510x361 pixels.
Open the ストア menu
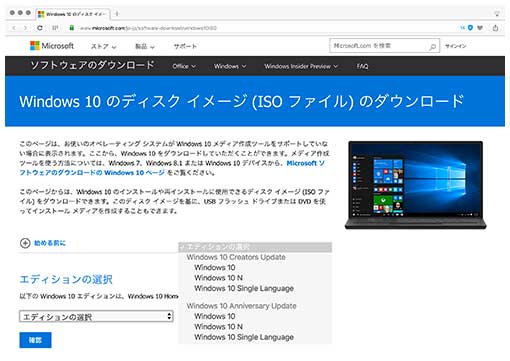pyautogui.click(x=103, y=46)
